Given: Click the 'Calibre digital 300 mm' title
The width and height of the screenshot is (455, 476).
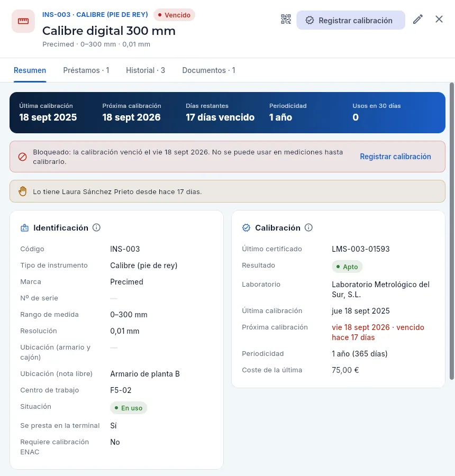Looking at the screenshot, I should (x=109, y=31).
